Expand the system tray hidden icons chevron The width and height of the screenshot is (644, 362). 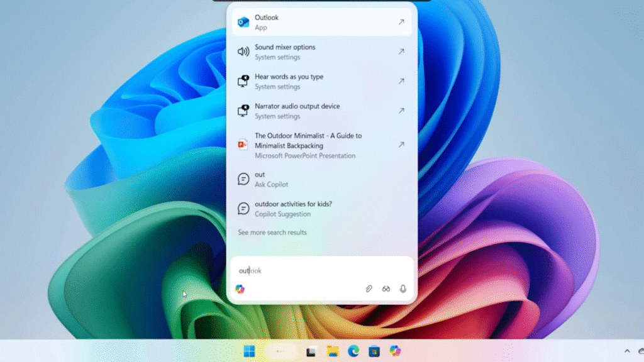[627, 351]
